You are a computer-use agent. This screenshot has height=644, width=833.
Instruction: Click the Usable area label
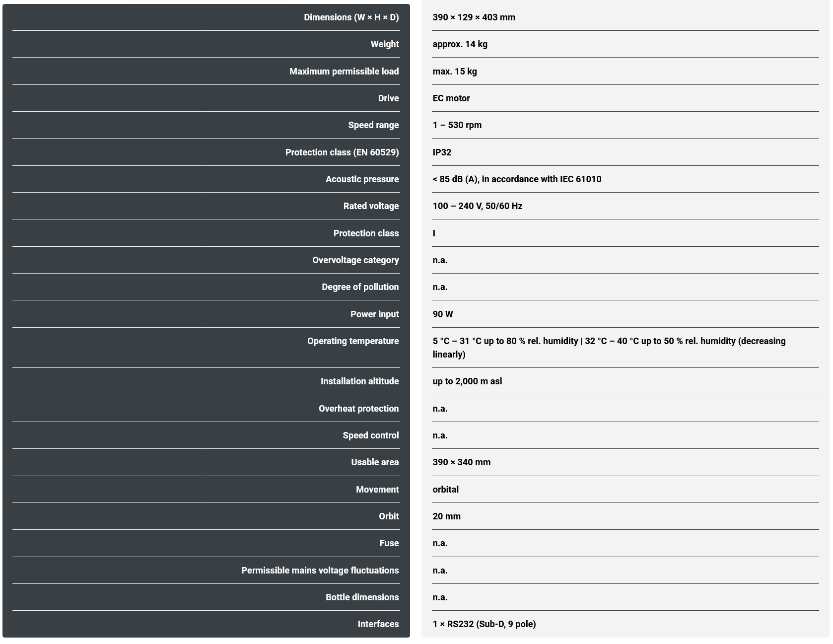coord(375,462)
